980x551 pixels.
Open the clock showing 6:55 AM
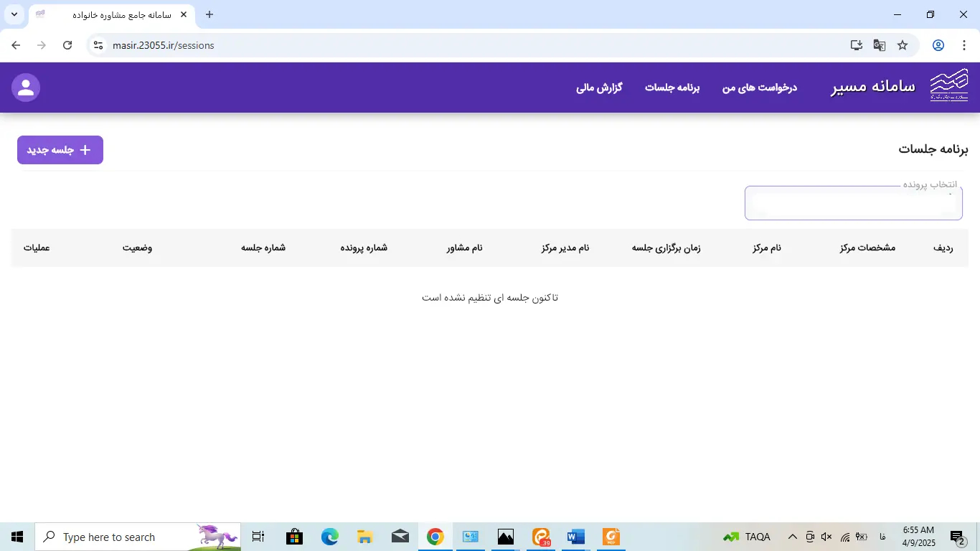(919, 537)
